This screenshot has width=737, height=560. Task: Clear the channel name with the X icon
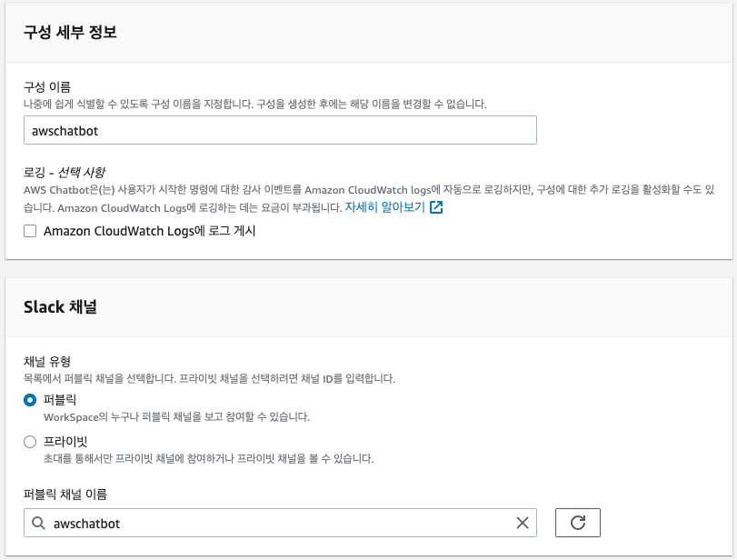(x=523, y=523)
